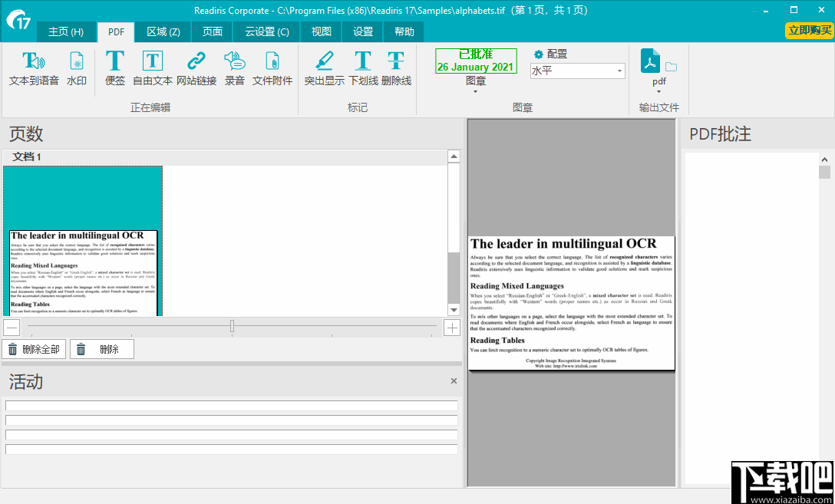
Task: Select the 文本到语音 text-to-speech tool
Action: [x=34, y=68]
